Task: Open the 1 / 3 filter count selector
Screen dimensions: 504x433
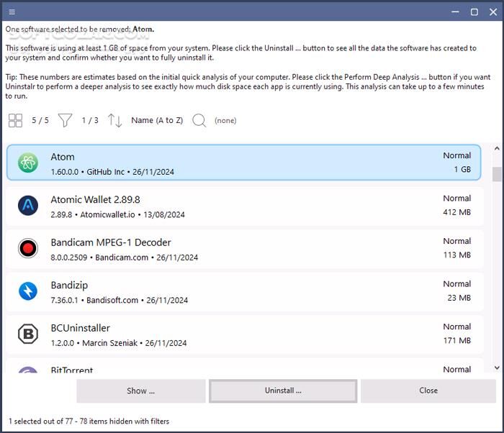Action: coord(90,121)
